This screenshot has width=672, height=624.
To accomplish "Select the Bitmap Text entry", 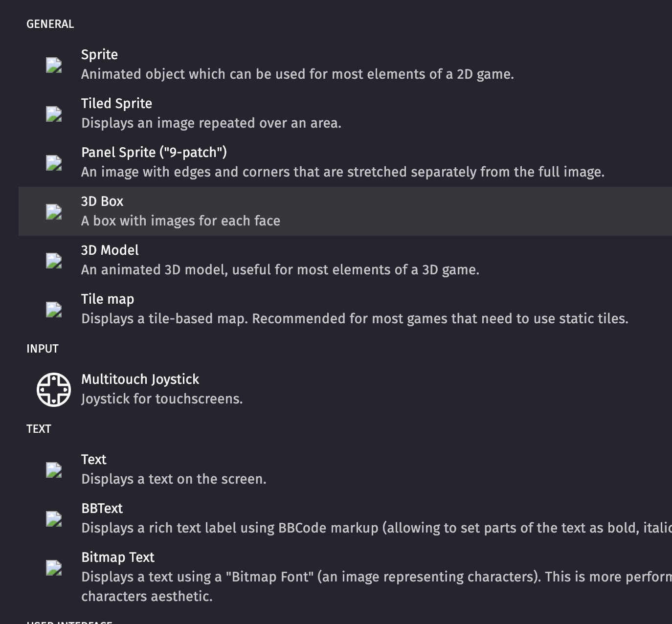I will click(117, 557).
